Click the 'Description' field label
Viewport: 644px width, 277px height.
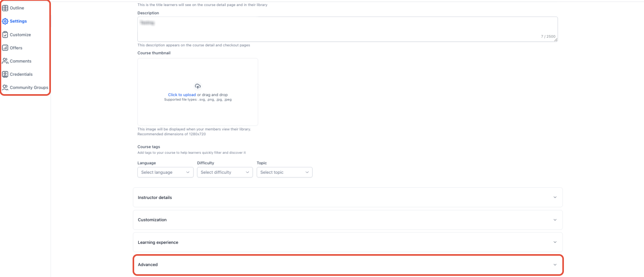148,13
